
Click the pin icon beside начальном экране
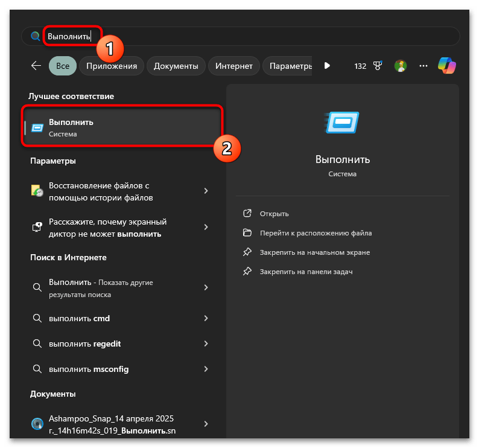(x=247, y=252)
